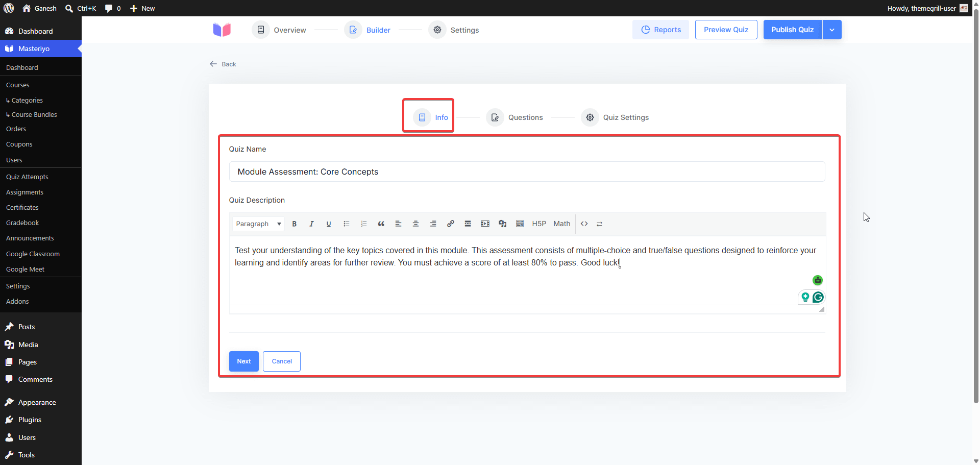
Task: Open the Math equation tool
Action: click(x=561, y=224)
